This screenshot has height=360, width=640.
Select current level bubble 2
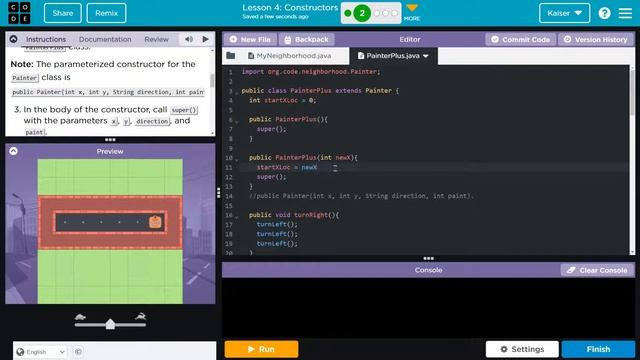362,13
